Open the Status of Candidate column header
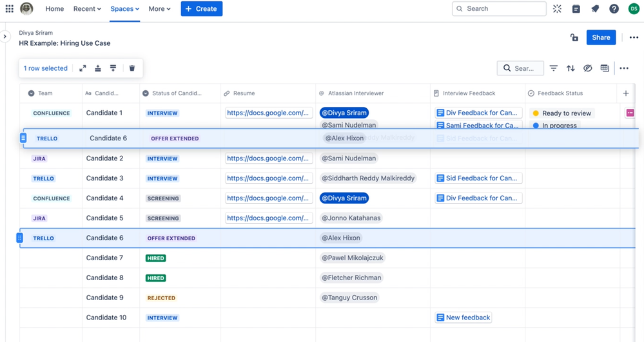Image resolution: width=644 pixels, height=342 pixels. (x=181, y=93)
